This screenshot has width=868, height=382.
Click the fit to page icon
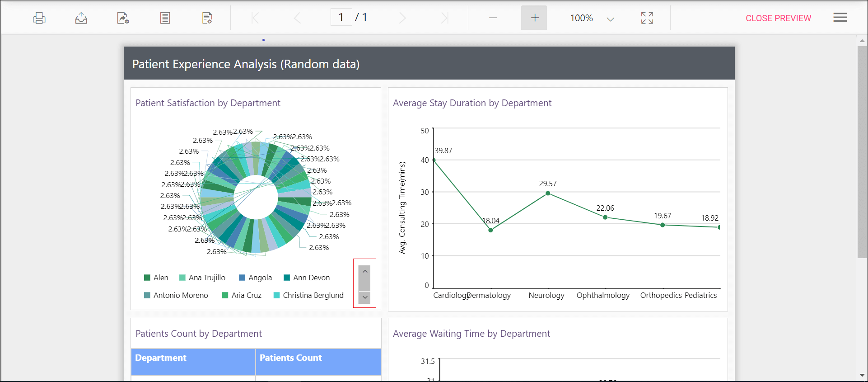(647, 18)
